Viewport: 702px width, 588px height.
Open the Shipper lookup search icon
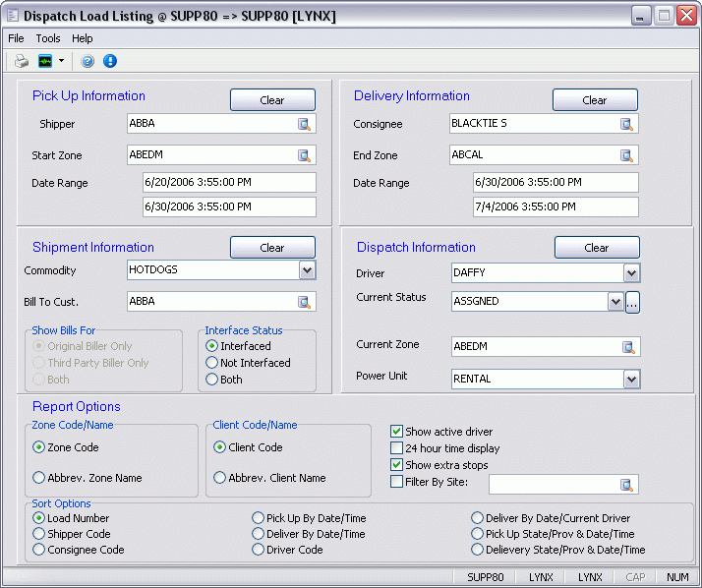[x=305, y=124]
